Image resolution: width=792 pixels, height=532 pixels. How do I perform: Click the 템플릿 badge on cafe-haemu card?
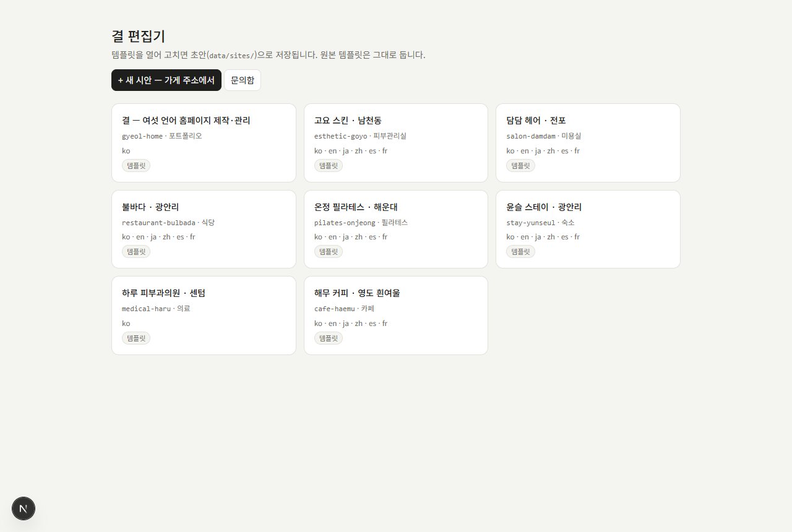pos(329,338)
